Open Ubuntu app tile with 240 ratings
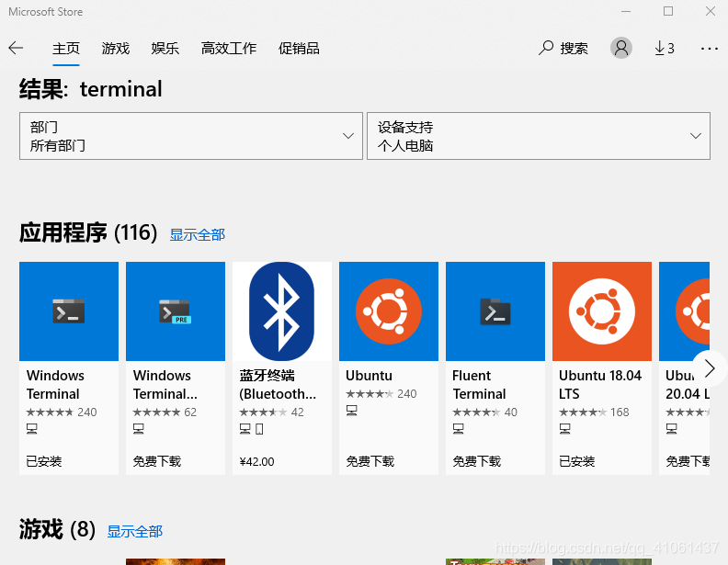The height and width of the screenshot is (565, 728). [x=389, y=311]
